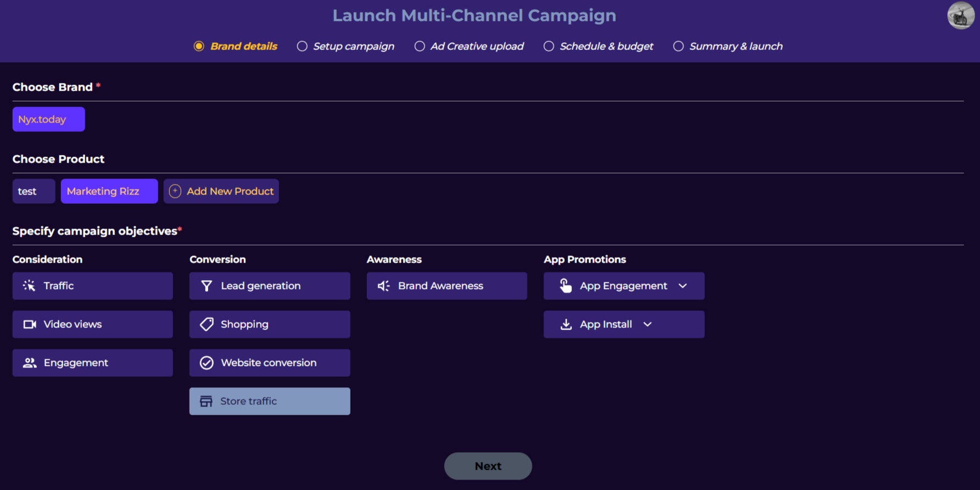Select the Ad Creative upload radio button

point(420,46)
